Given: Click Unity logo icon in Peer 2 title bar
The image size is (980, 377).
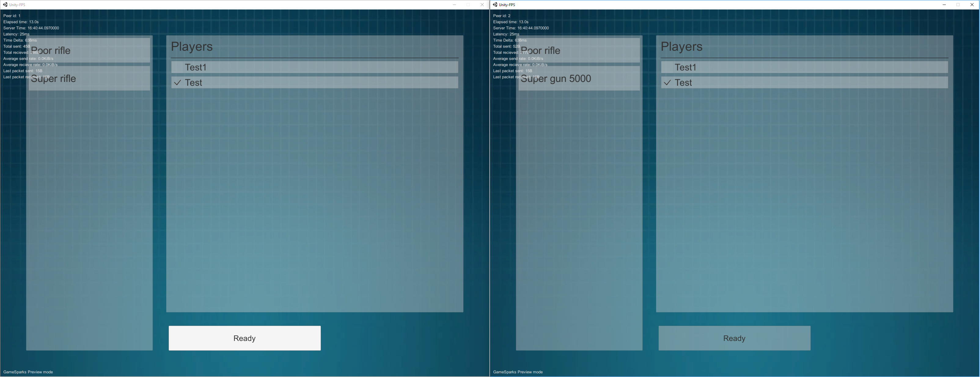Looking at the screenshot, I should (x=495, y=5).
